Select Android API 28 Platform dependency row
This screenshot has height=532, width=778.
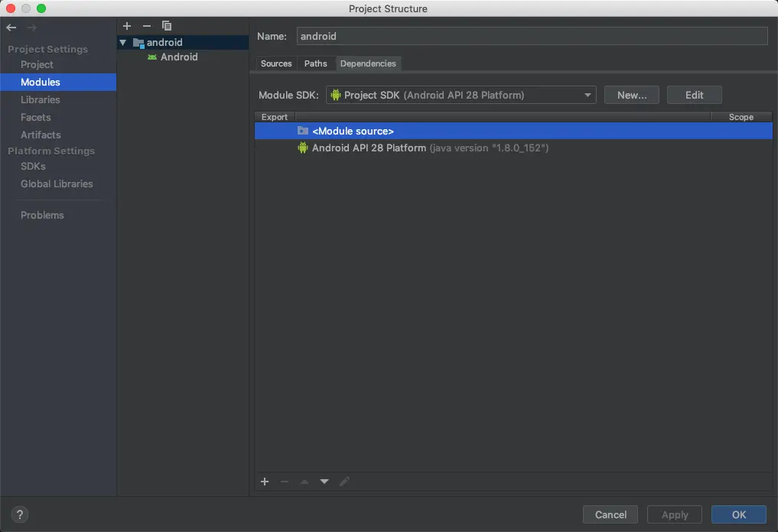(513, 148)
